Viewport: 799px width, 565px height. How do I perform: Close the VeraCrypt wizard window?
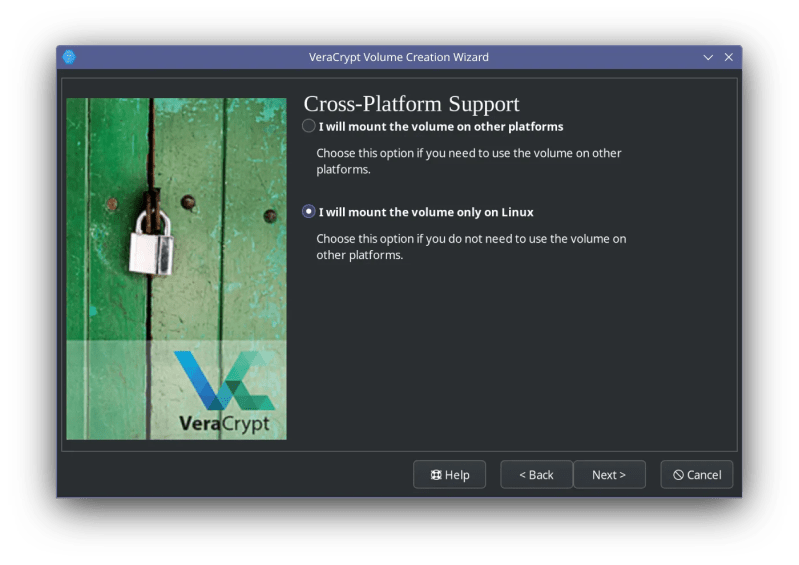(729, 57)
